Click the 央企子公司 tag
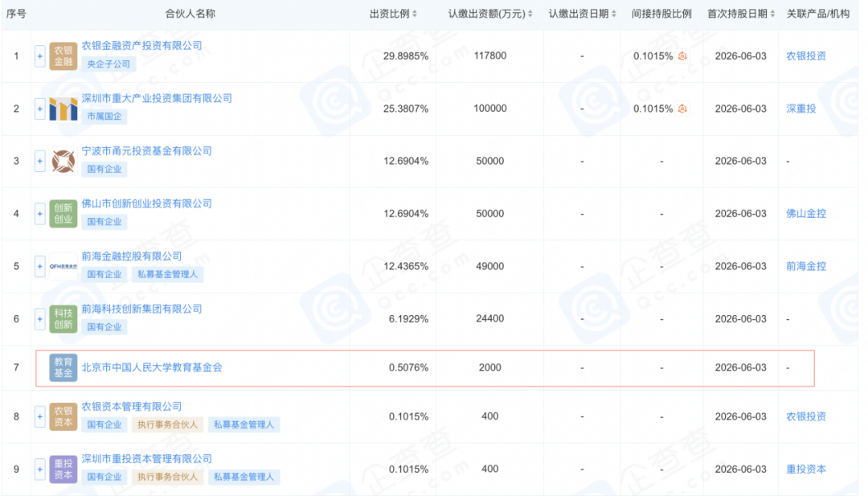The image size is (868, 496). (108, 64)
